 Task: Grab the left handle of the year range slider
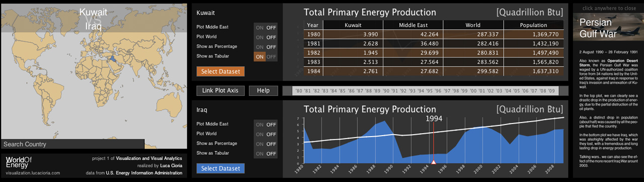287,91
